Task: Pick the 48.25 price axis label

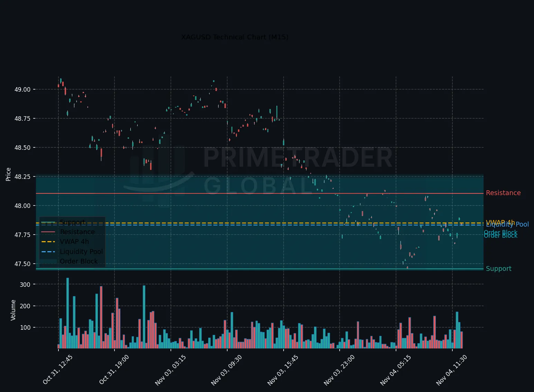Action: click(x=22, y=177)
